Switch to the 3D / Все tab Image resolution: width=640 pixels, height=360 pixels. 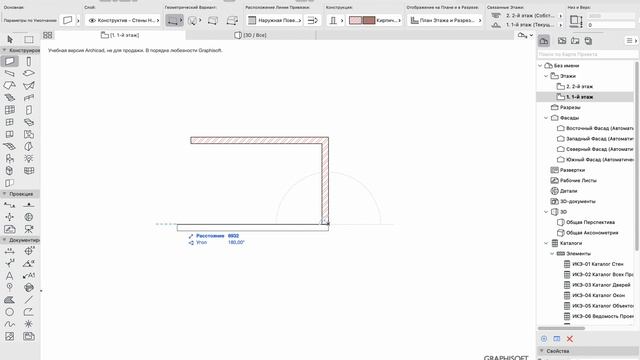coord(251,35)
